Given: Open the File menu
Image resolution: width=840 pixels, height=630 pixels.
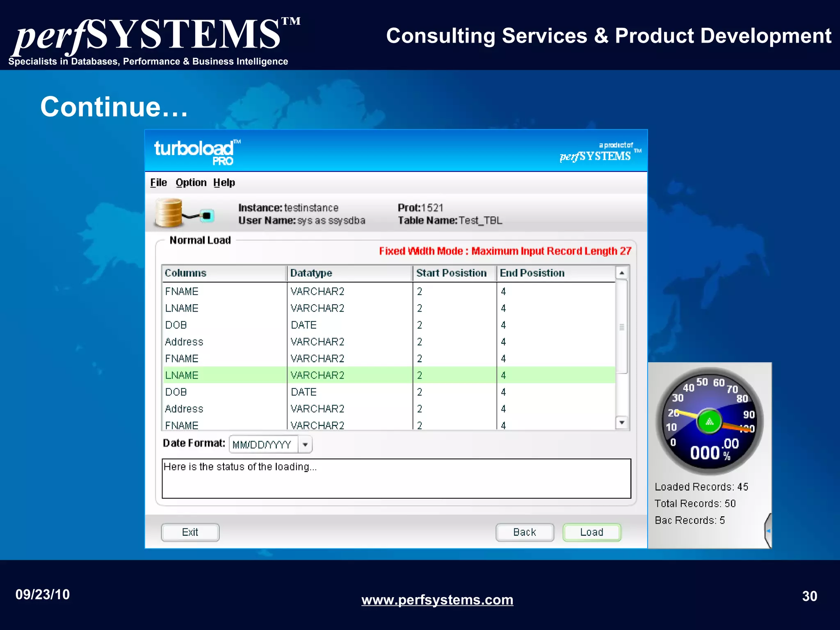Looking at the screenshot, I should pos(158,183).
